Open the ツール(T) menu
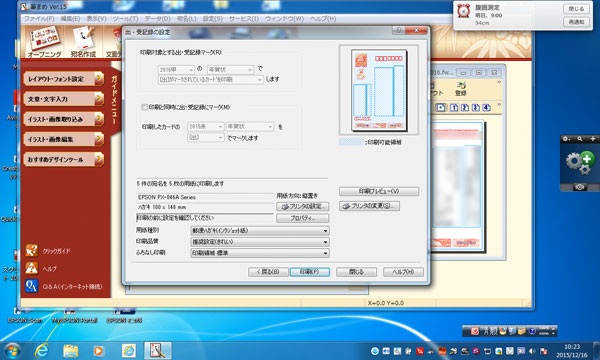The width and height of the screenshot is (600, 360). [125, 18]
